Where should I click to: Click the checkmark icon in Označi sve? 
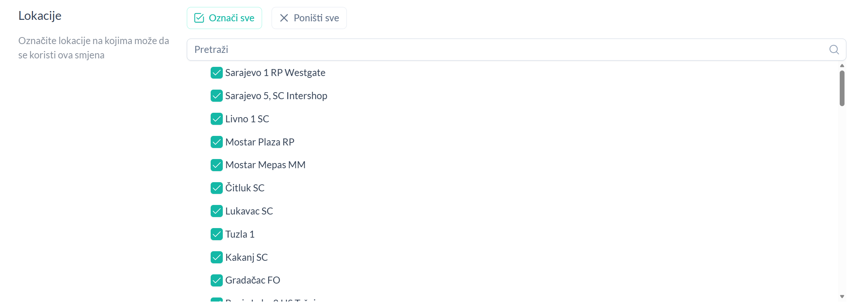tap(199, 18)
